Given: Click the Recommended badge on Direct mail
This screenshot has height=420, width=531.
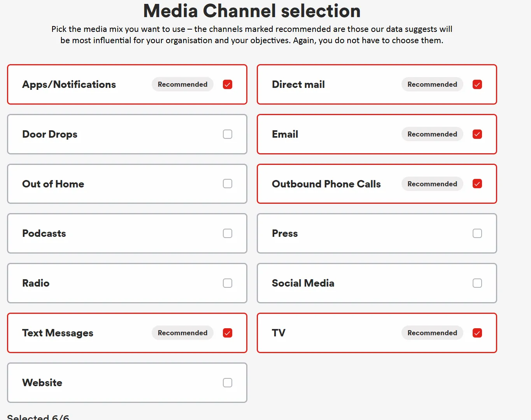Looking at the screenshot, I should point(432,84).
